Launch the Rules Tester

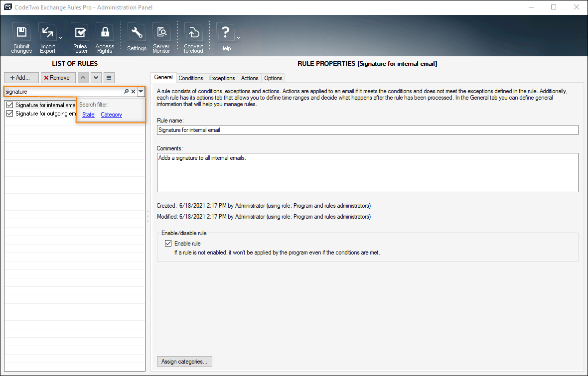tap(80, 38)
